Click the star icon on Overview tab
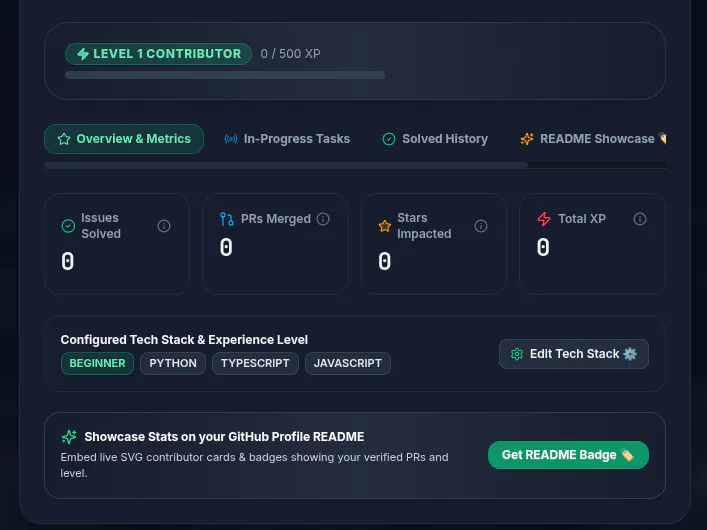The image size is (707, 530). [x=64, y=139]
